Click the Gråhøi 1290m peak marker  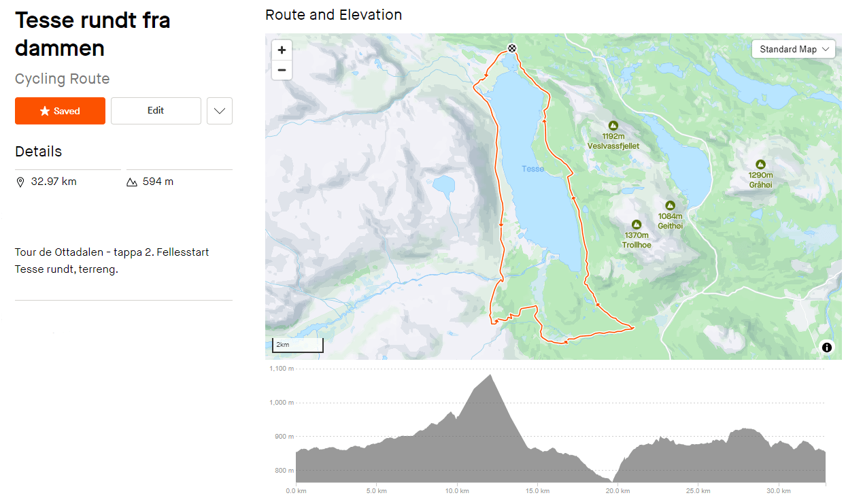point(760,165)
